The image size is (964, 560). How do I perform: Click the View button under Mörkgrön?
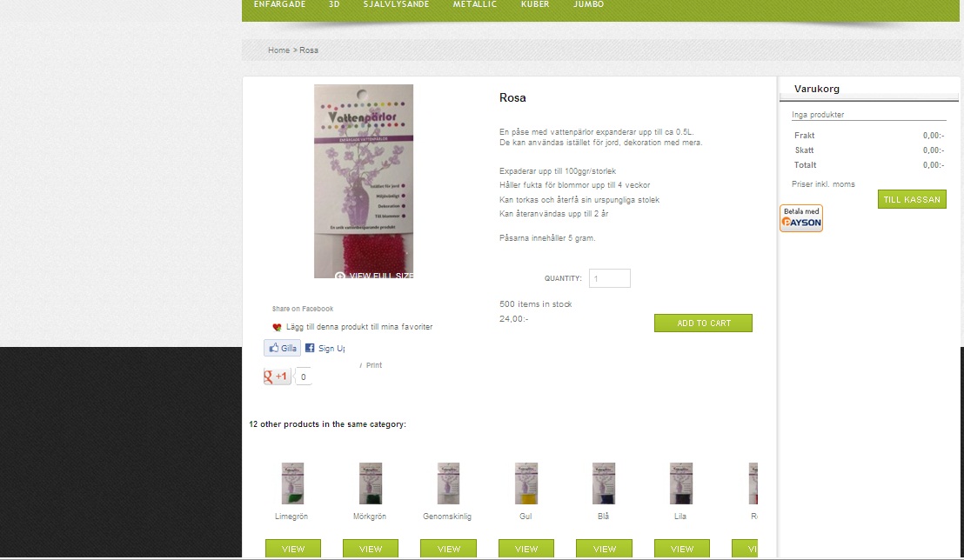tap(371, 549)
